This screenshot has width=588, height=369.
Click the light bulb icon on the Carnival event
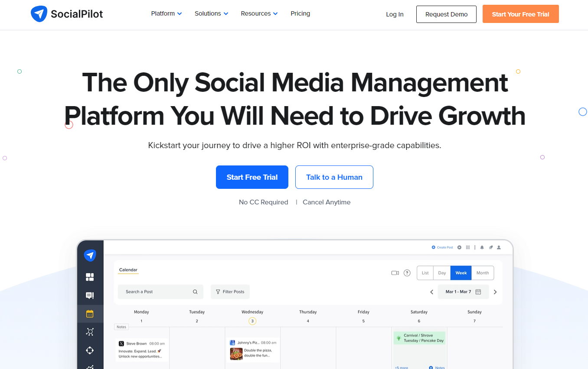click(398, 338)
